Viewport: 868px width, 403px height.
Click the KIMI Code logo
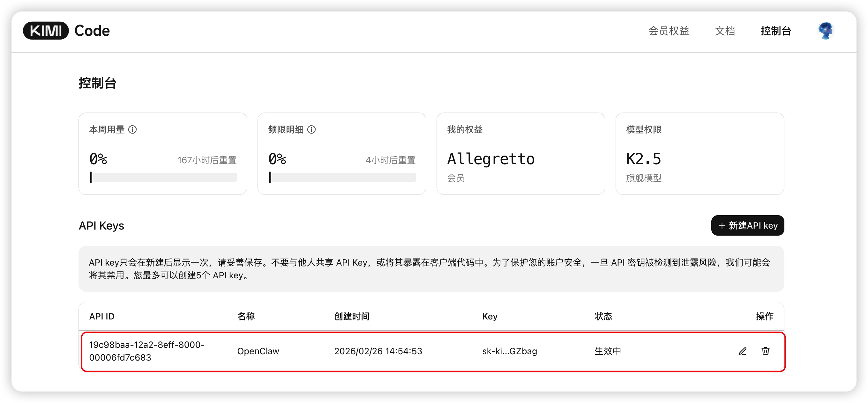pyautogui.click(x=66, y=31)
